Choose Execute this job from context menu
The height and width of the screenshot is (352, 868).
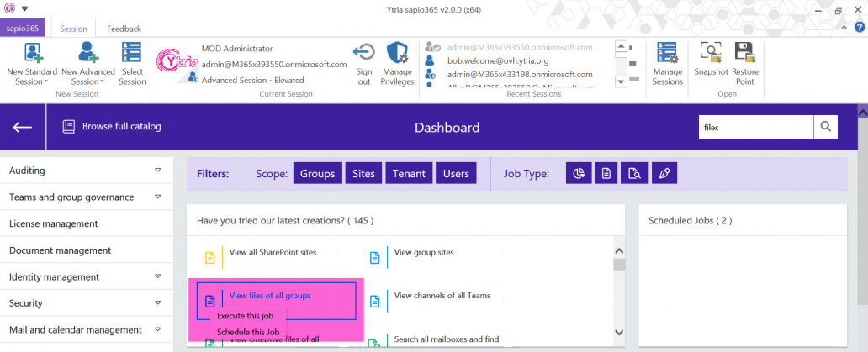247,316
